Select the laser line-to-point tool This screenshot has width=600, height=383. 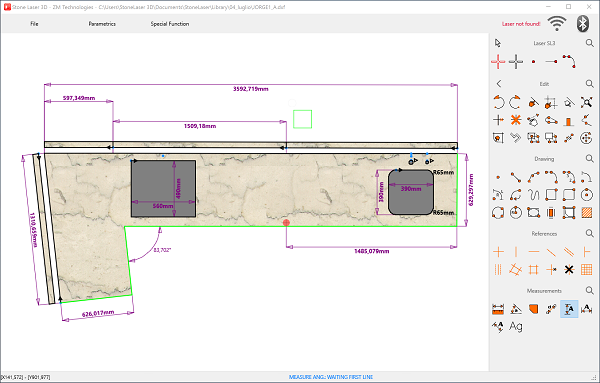[x=551, y=61]
